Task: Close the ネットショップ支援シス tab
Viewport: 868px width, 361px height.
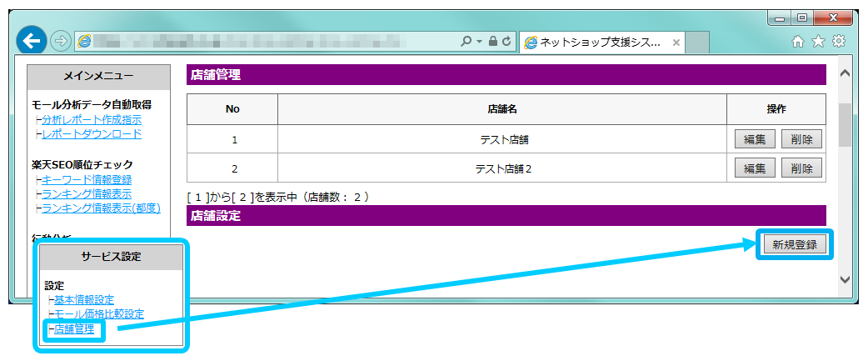Action: (x=676, y=43)
